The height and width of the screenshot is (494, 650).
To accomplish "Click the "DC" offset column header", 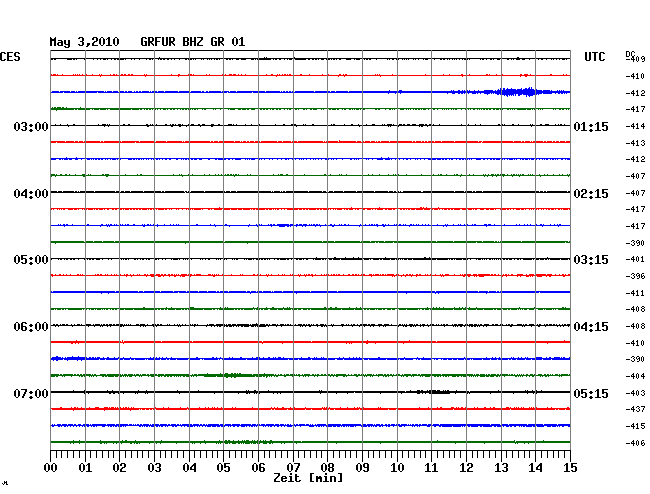I will (x=631, y=54).
